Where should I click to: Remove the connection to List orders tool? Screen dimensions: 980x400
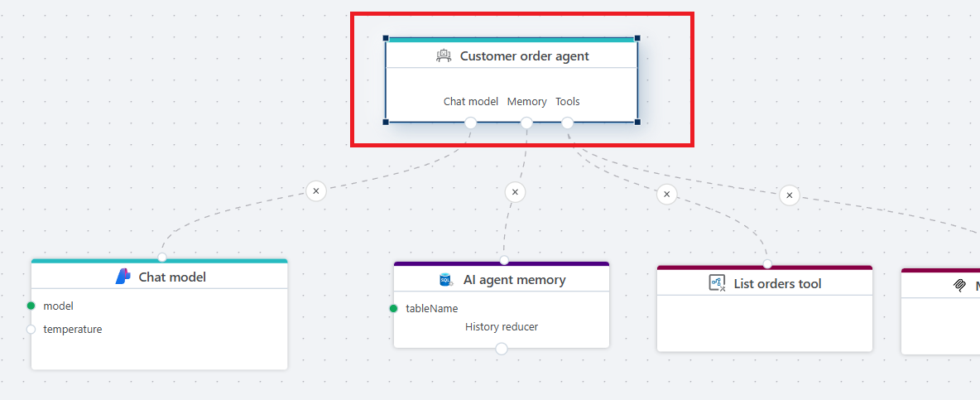coord(666,195)
